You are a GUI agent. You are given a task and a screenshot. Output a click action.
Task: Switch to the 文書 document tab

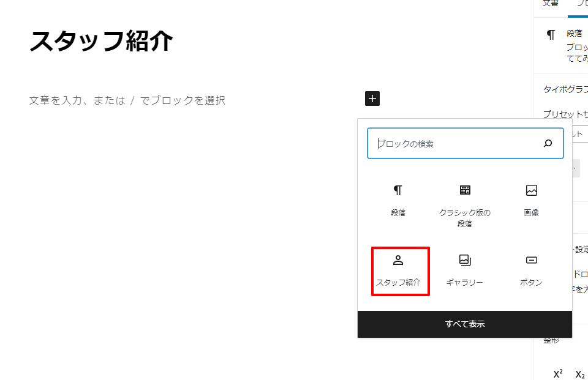[551, 4]
